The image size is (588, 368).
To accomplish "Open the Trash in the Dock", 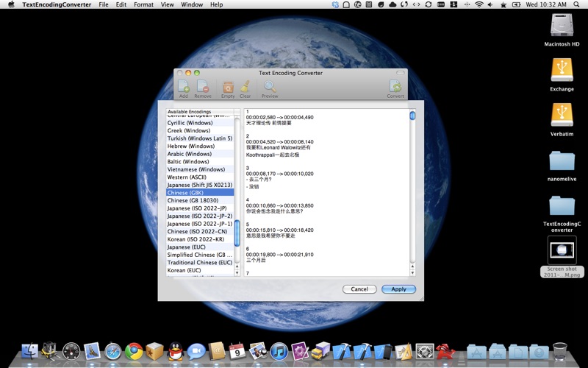I will coord(560,351).
